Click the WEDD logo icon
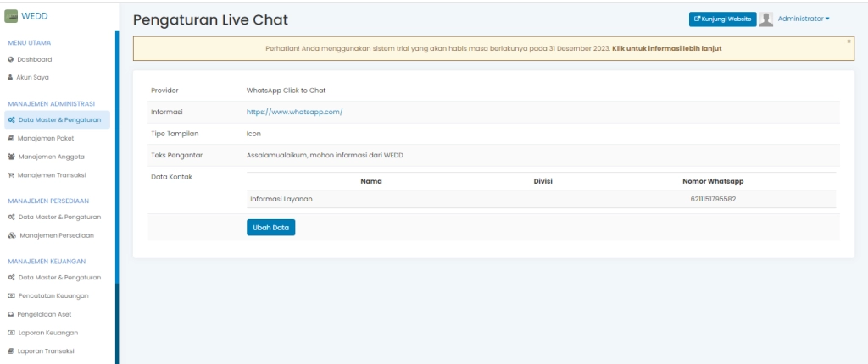 point(15,18)
